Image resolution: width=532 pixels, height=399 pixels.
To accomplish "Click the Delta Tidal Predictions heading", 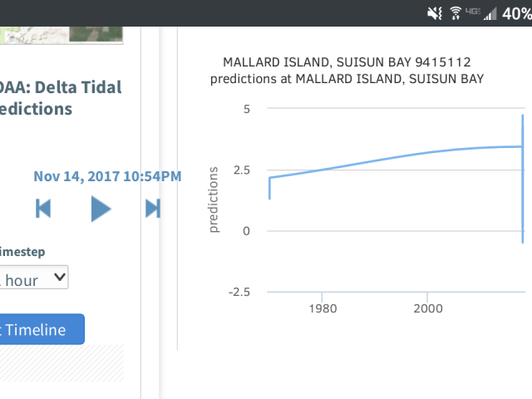I will (x=60, y=97).
